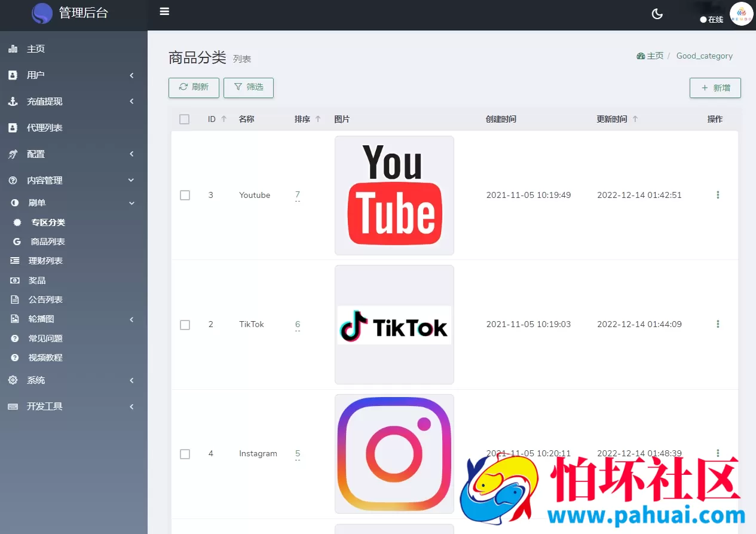Click the Youtube 创建时间 2021-11-05 10:19:49
Screen dimensions: 756x534
(528, 195)
